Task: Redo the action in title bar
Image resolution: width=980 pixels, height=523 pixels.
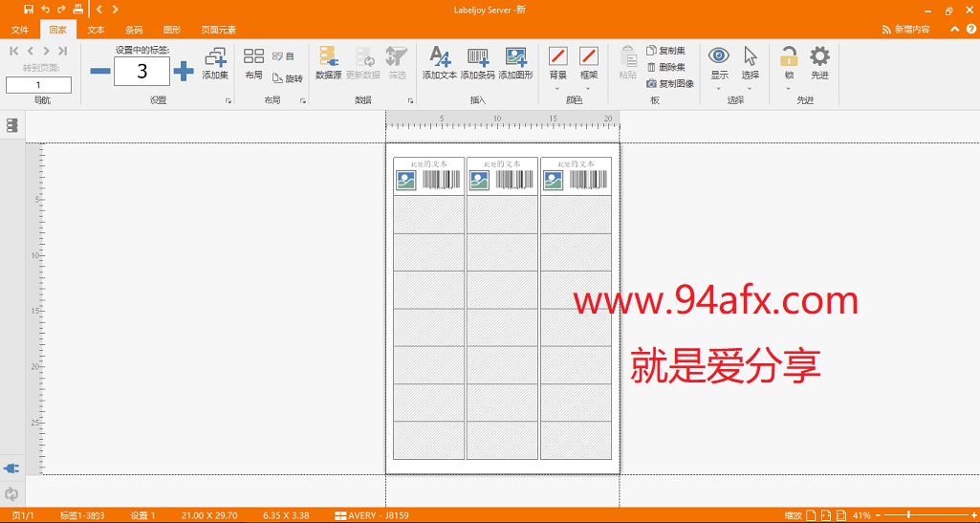Action: click(61, 9)
